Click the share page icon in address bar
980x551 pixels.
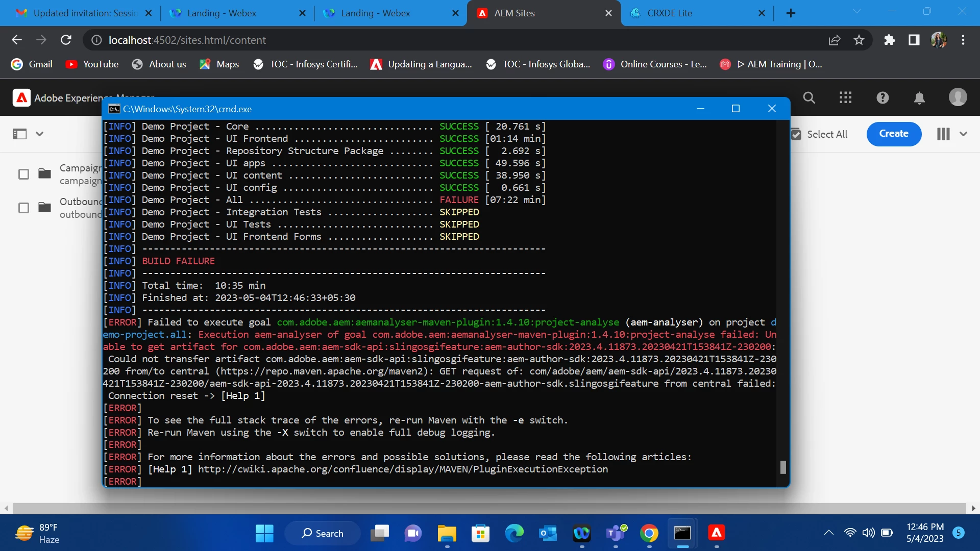[x=835, y=40]
